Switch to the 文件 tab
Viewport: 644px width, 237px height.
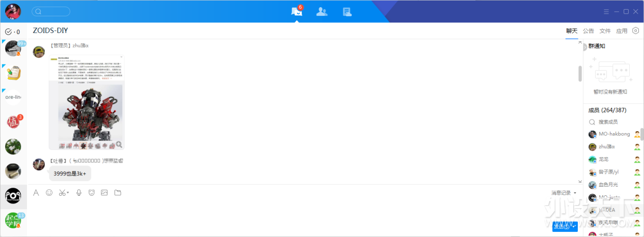(605, 31)
